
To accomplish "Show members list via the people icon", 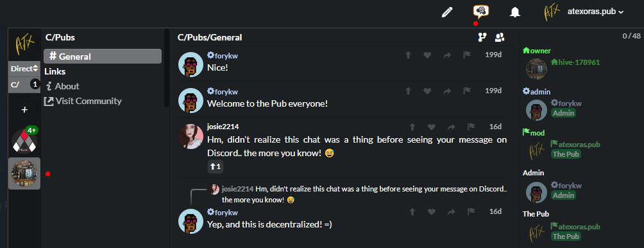I will coord(500,37).
